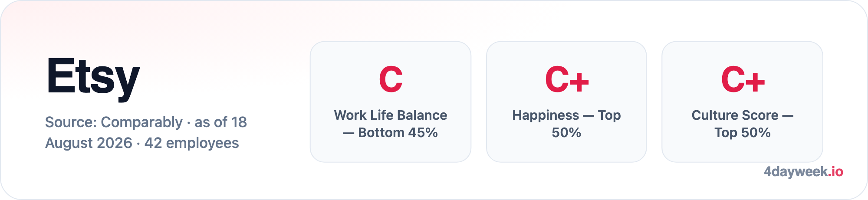Screen dimensions: 868x200
Task: Click the Etsy company heading
Action: (x=93, y=78)
